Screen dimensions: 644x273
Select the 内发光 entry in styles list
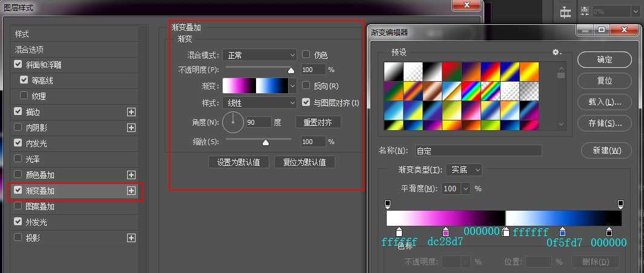point(36,143)
